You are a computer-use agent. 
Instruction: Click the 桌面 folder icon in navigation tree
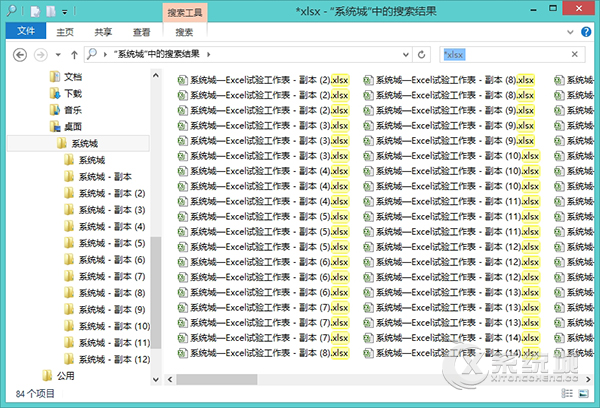pyautogui.click(x=55, y=126)
